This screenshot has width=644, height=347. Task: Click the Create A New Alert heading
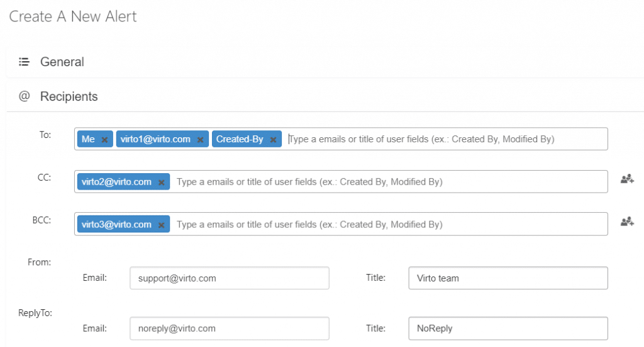(x=73, y=16)
